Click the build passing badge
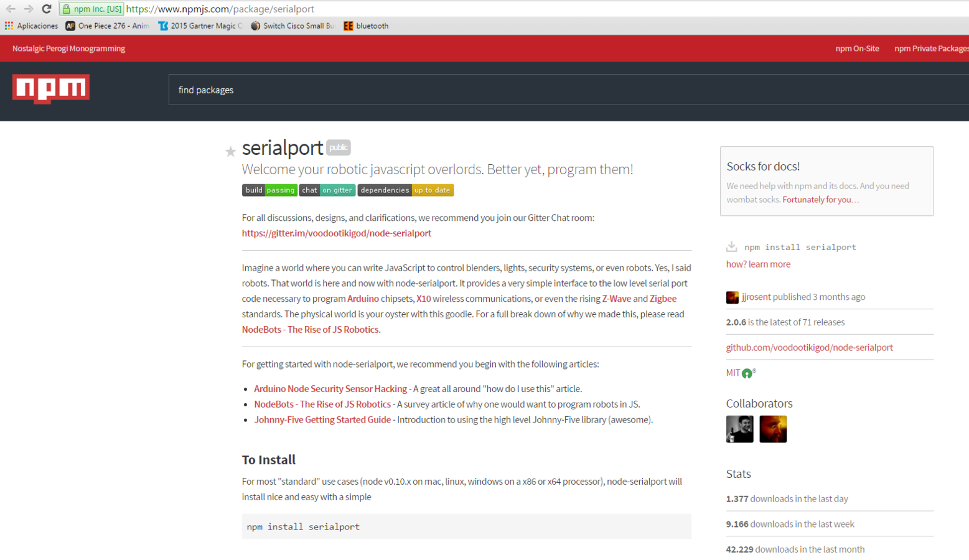The image size is (969, 560). tap(269, 190)
